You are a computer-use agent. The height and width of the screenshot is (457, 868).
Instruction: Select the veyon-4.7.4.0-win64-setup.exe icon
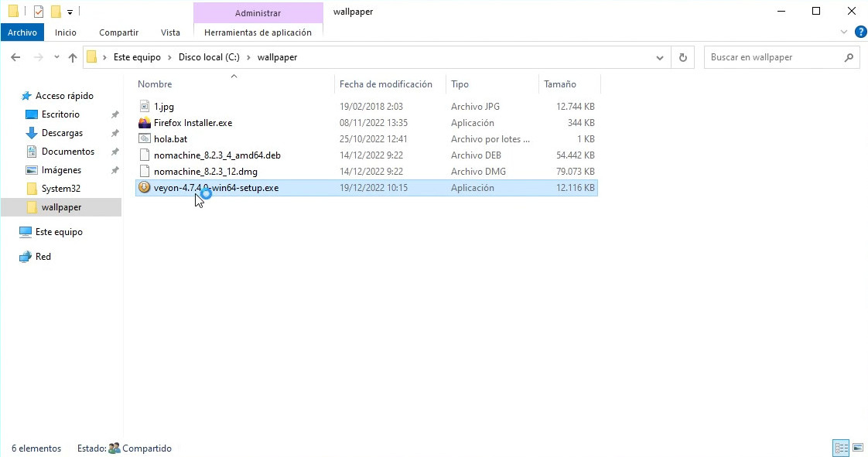pos(145,188)
